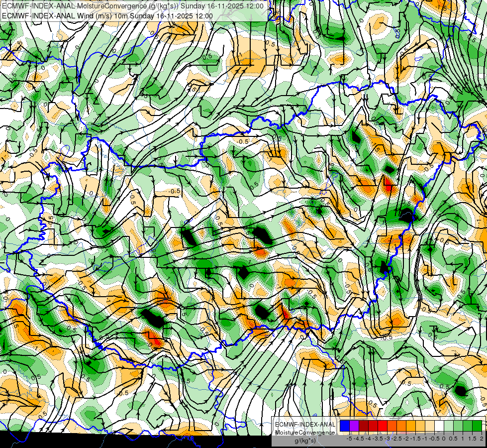487x448 pixels.
Task: Select the light orange swatch (-1 to -0.5)
Action: [420, 426]
